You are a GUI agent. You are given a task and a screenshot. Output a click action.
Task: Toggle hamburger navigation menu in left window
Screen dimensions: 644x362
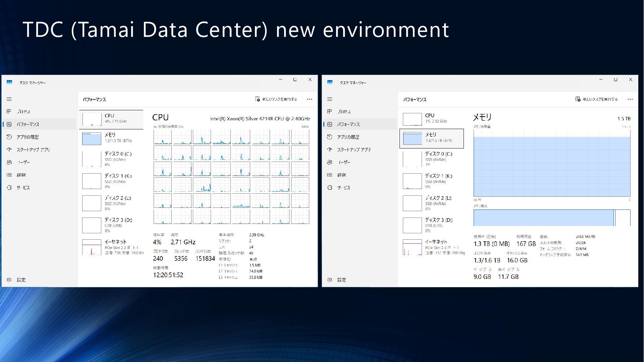[x=9, y=99]
